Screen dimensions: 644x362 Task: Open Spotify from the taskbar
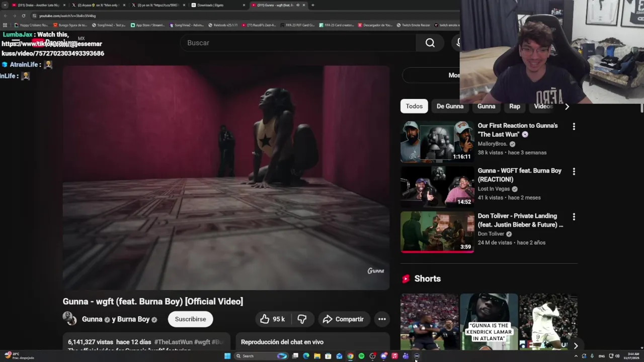(x=361, y=356)
